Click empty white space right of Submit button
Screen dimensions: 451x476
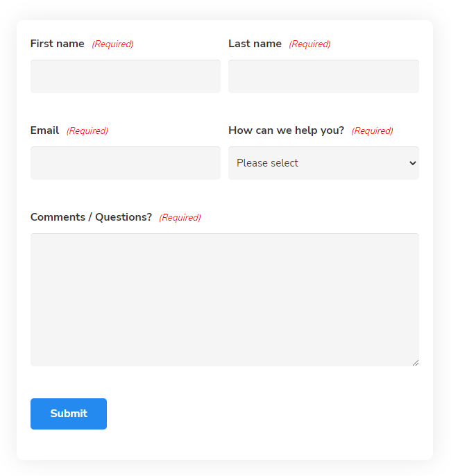(x=264, y=414)
